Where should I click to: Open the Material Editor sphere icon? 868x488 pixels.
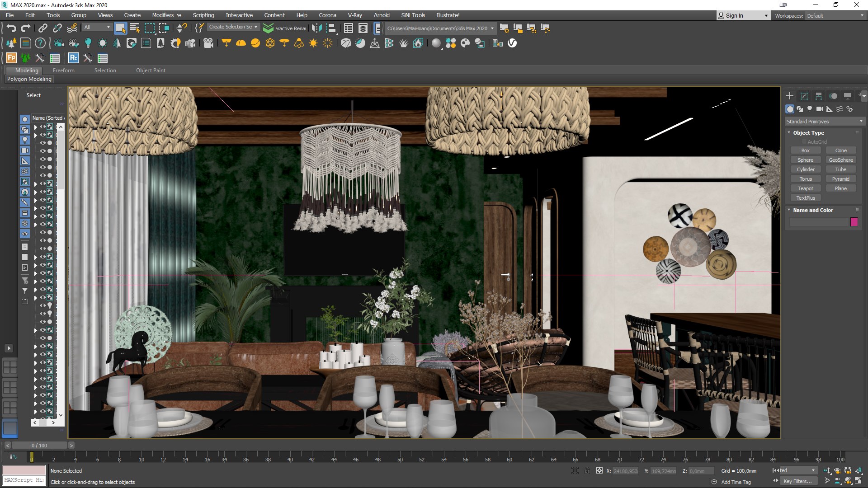436,43
